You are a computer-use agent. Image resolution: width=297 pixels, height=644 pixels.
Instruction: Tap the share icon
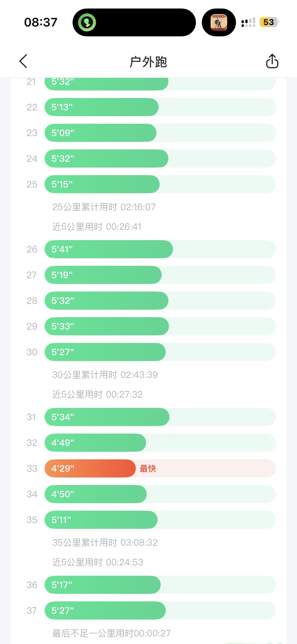click(x=272, y=61)
